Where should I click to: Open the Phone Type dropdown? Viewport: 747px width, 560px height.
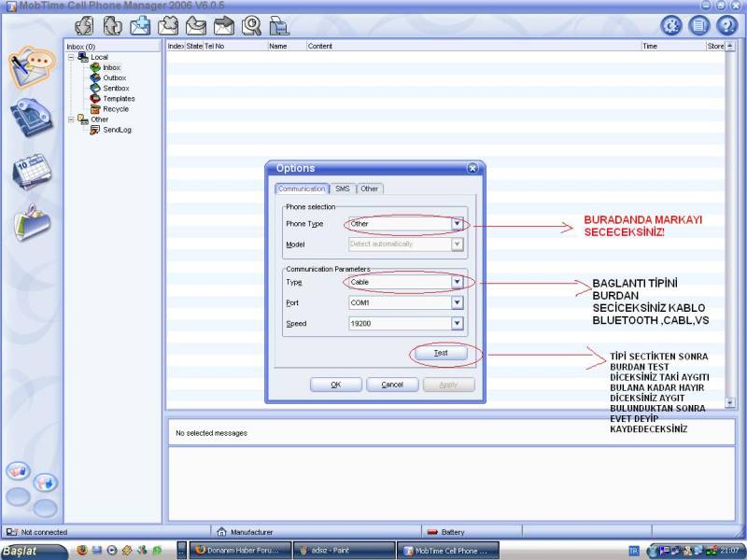pos(457,224)
